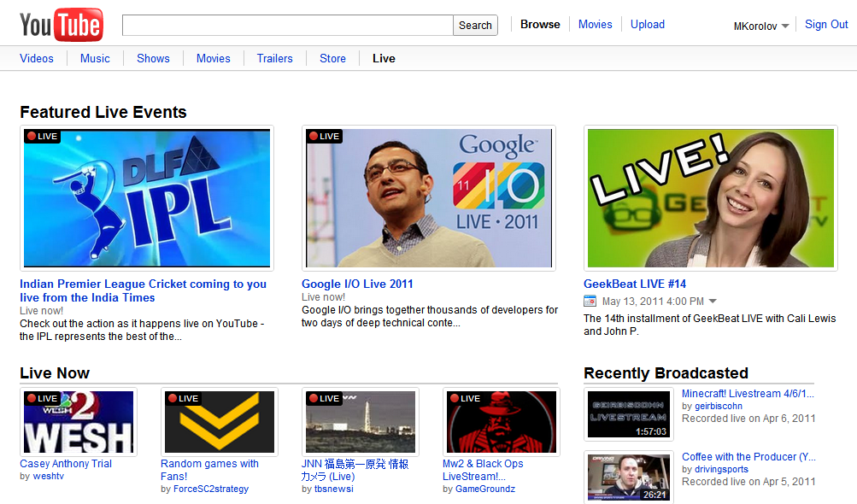Open the JNN (Live) stream title

pos(355,470)
